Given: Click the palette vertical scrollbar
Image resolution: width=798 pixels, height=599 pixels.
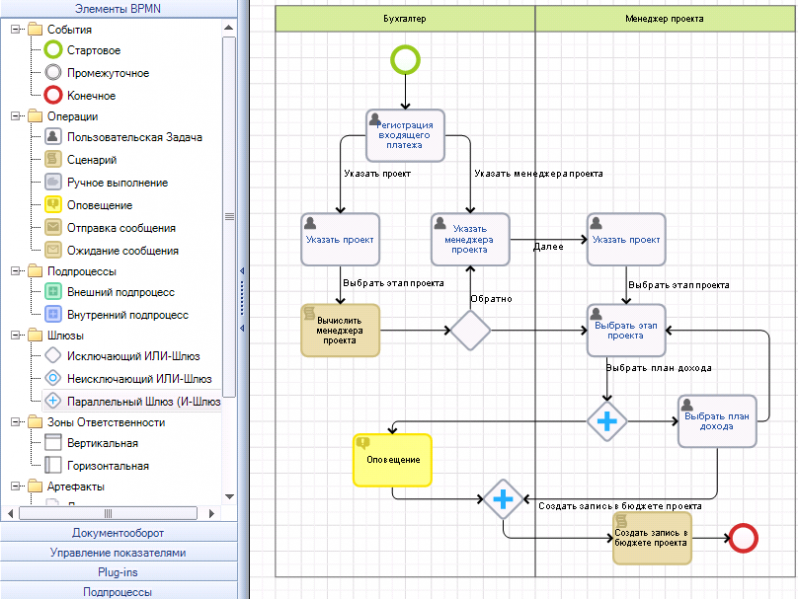Looking at the screenshot, I should [x=229, y=250].
